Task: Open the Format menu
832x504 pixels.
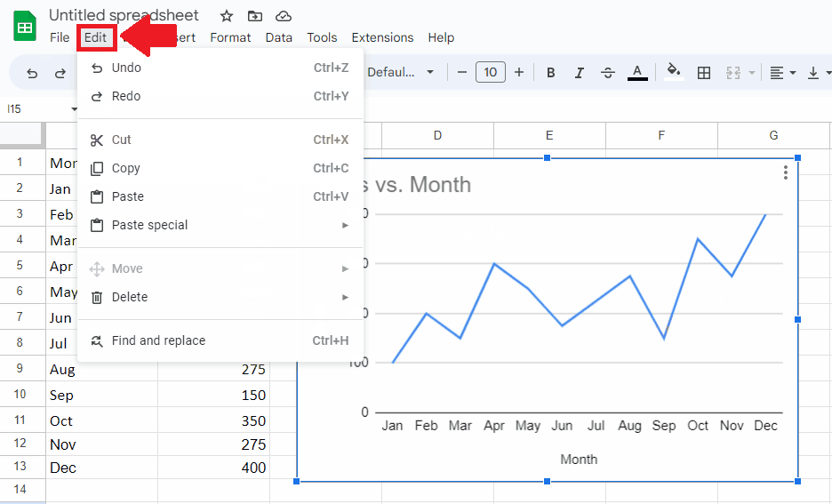Action: pos(230,37)
